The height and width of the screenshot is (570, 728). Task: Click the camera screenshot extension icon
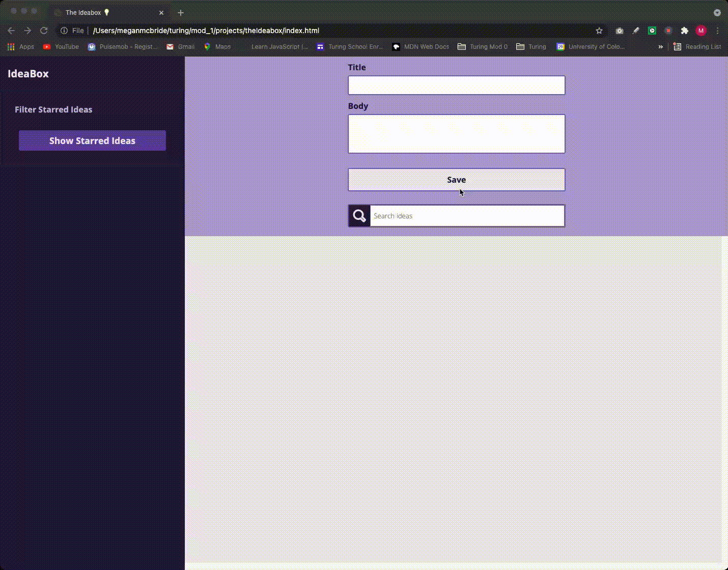[x=620, y=31]
